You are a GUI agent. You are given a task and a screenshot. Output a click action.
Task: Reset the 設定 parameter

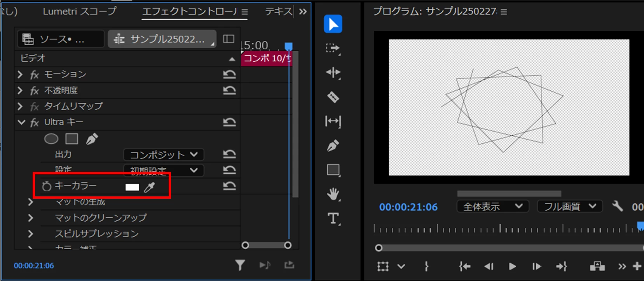point(229,170)
